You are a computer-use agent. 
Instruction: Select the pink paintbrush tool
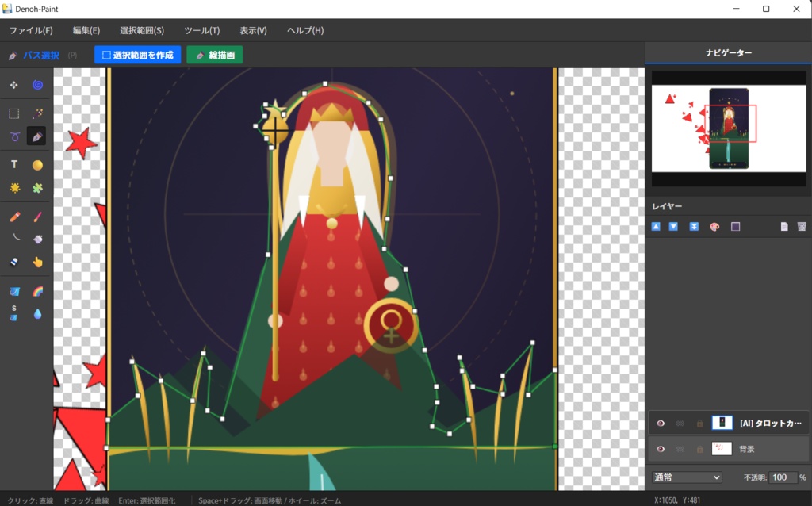37,217
